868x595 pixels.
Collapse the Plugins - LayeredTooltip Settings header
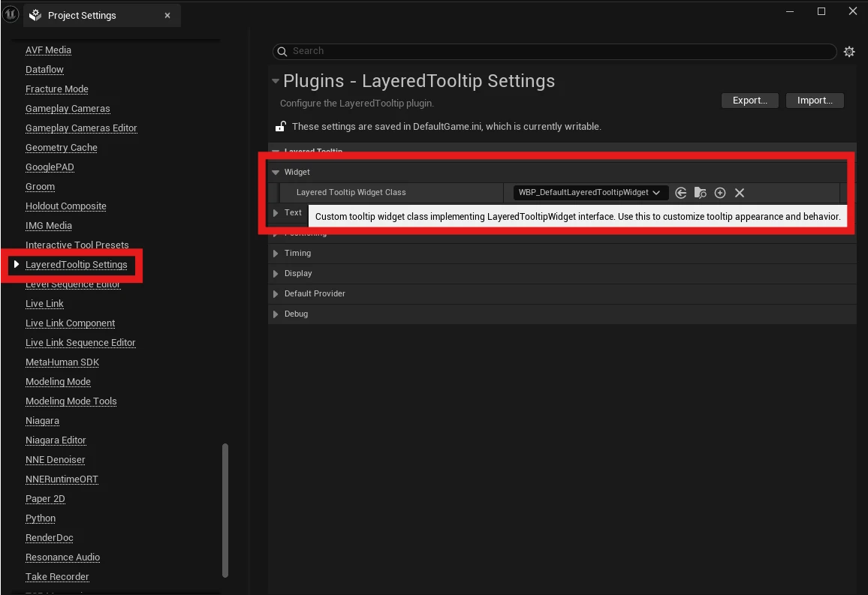coord(276,81)
